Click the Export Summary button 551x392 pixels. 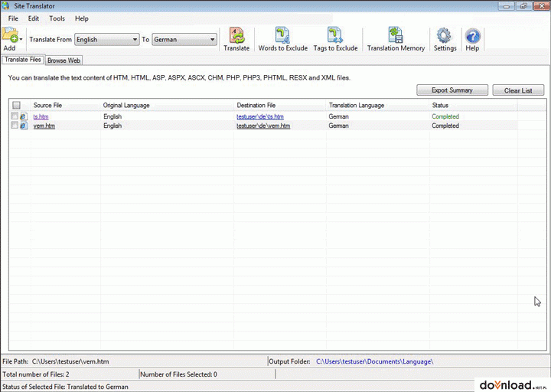pos(452,90)
